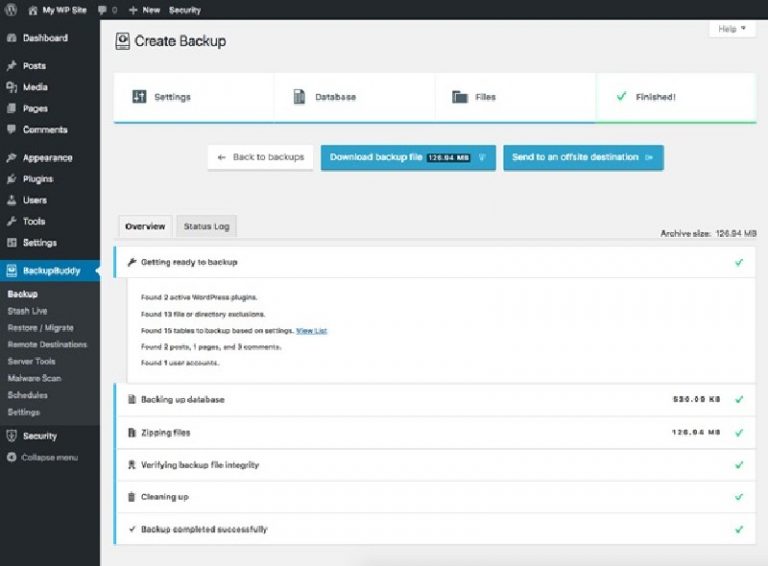Open WordPress Settings menu
Image resolution: width=768 pixels, height=566 pixels.
[x=50, y=243]
